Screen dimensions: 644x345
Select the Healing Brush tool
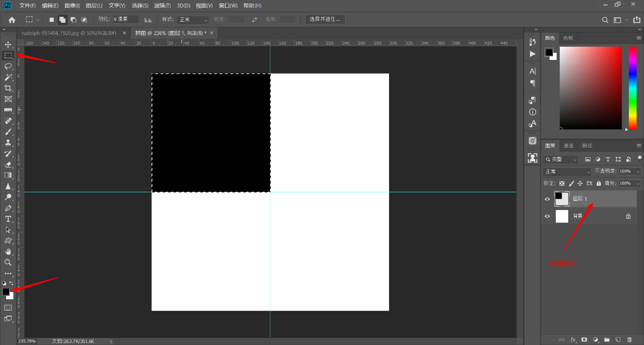pos(8,121)
